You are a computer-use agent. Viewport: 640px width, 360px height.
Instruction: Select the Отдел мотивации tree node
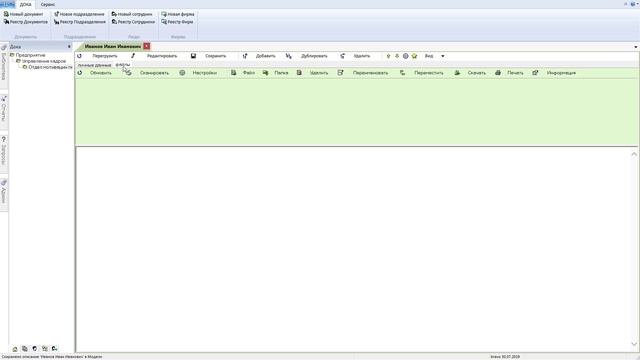[x=50, y=67]
